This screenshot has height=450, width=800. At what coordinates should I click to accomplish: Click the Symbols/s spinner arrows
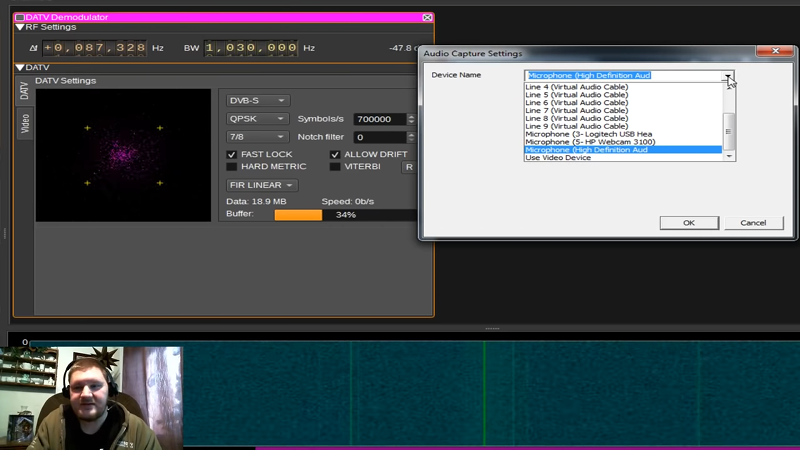click(411, 119)
